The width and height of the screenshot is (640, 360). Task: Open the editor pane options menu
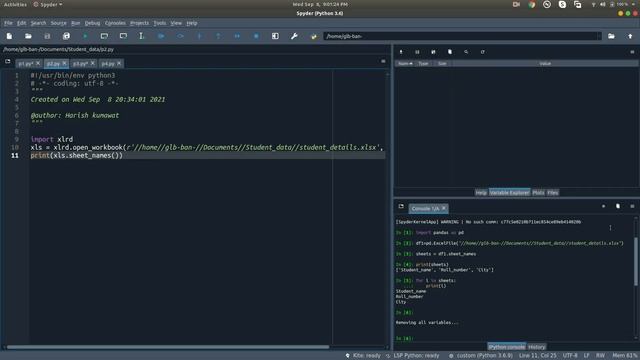(x=383, y=61)
